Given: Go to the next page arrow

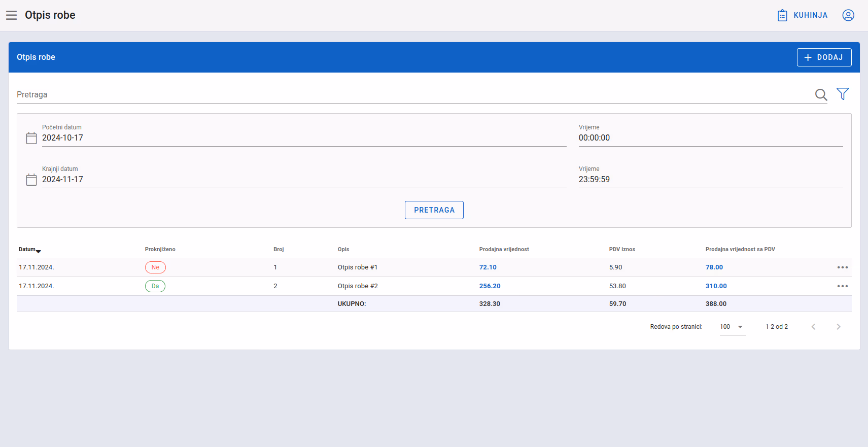Looking at the screenshot, I should 839,327.
